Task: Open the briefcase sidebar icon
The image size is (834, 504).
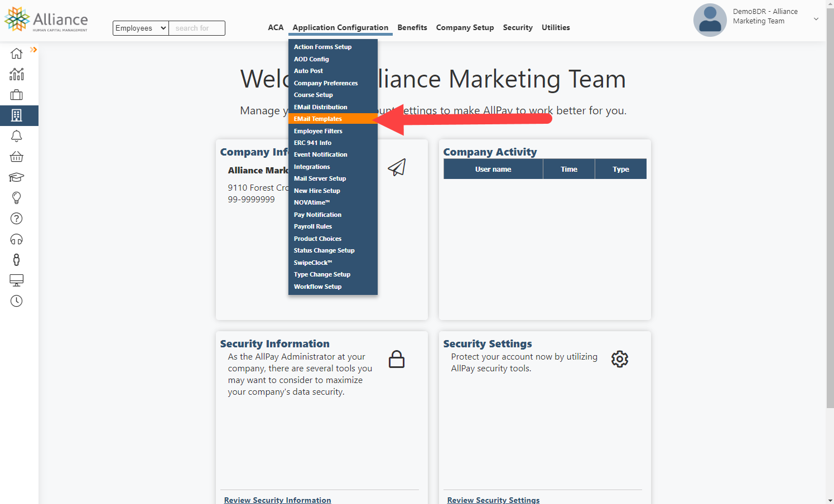Action: coord(17,95)
